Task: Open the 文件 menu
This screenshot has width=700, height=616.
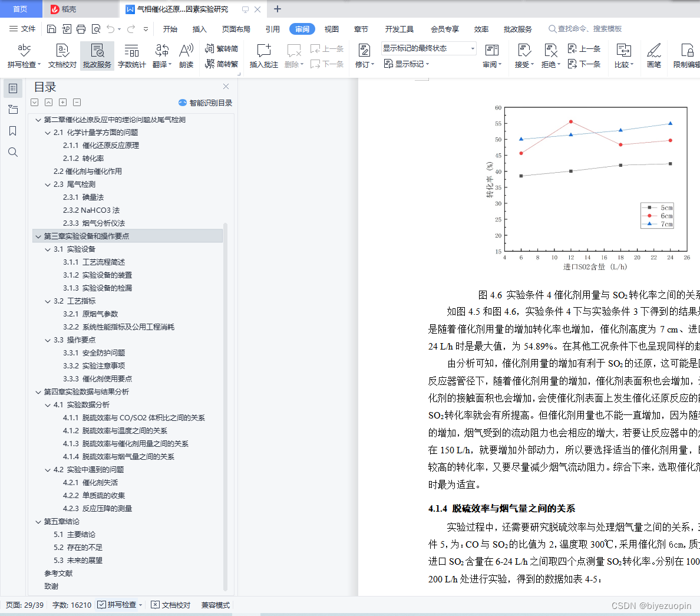Action: (x=22, y=29)
